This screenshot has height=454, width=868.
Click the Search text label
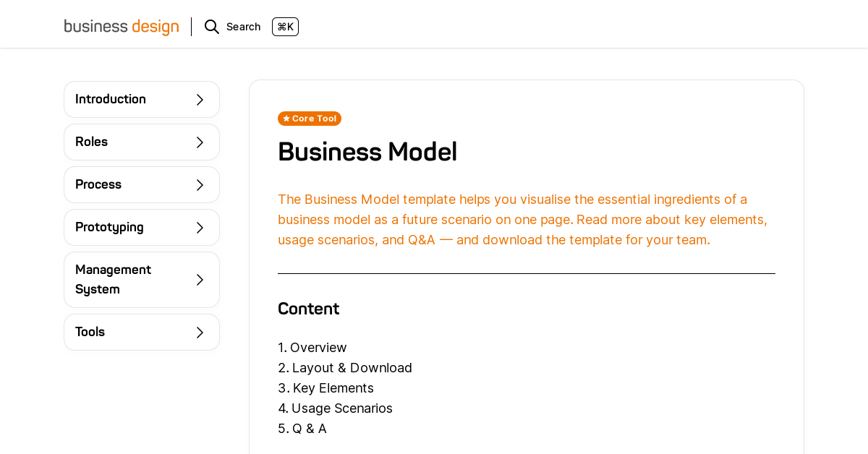pyautogui.click(x=243, y=26)
